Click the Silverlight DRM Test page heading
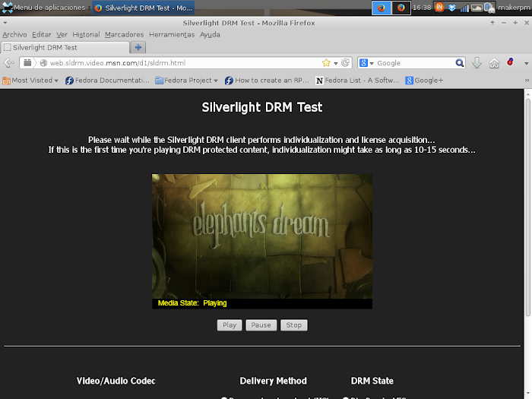Image resolution: width=532 pixels, height=399 pixels. (262, 107)
